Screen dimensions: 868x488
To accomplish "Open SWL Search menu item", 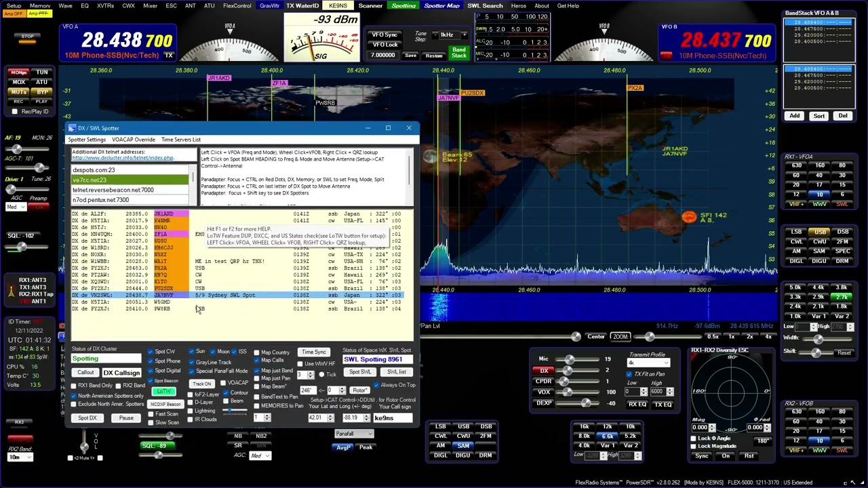I will tap(485, 5).
